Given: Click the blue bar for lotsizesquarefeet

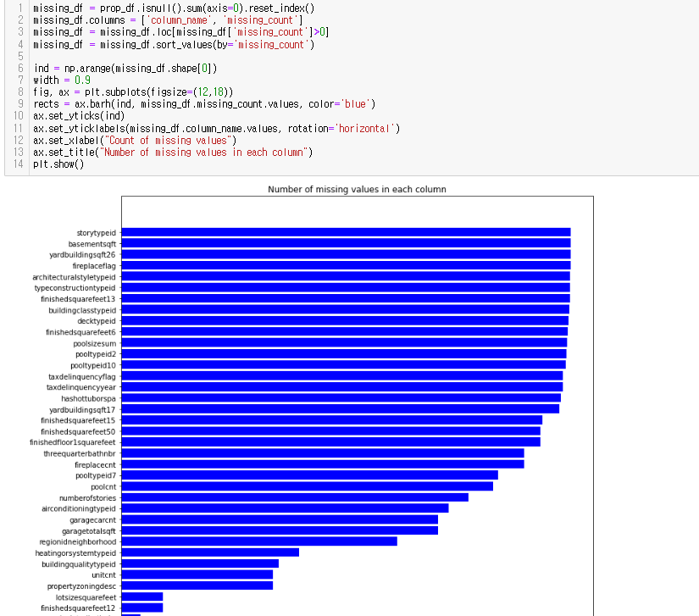Looking at the screenshot, I should [x=142, y=597].
